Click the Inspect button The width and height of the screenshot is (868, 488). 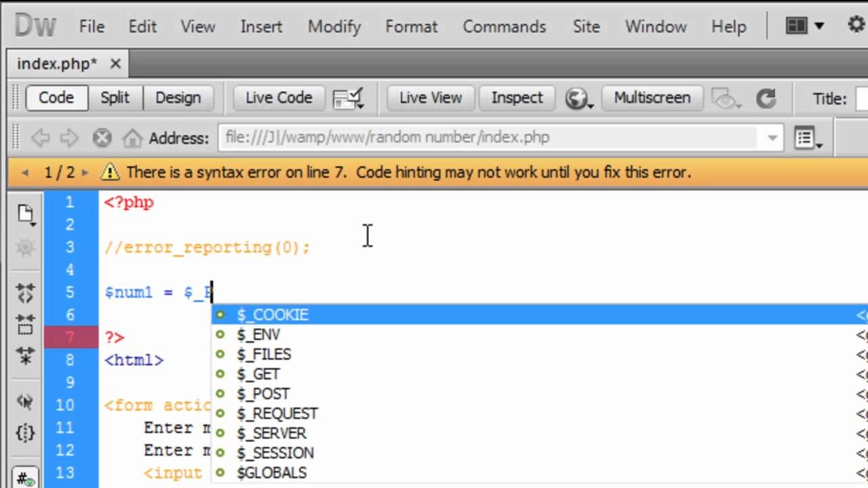[x=517, y=98]
